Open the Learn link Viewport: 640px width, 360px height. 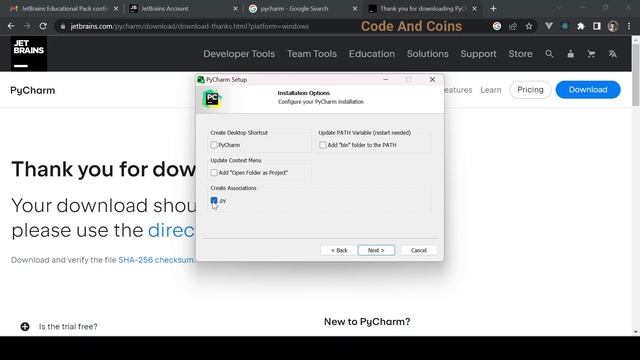(491, 90)
